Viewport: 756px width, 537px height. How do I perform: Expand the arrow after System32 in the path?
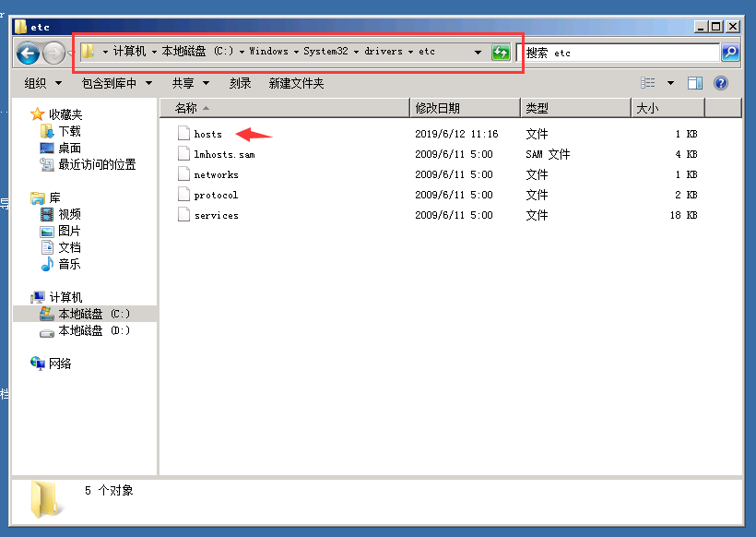pos(356,52)
